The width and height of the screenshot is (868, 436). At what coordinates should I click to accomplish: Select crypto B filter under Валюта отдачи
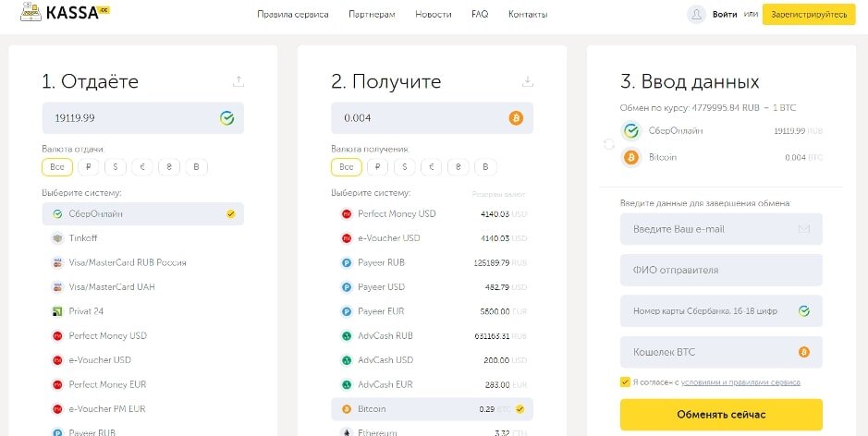pos(197,167)
